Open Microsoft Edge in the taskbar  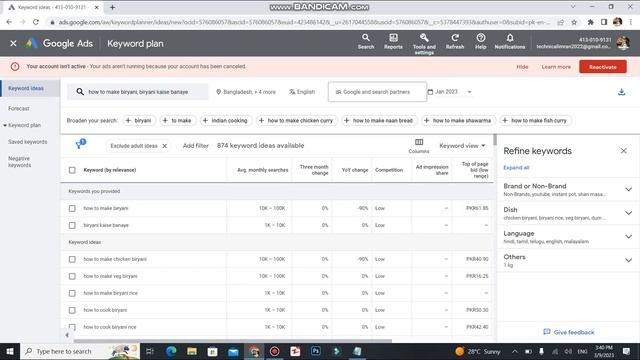(x=171, y=351)
